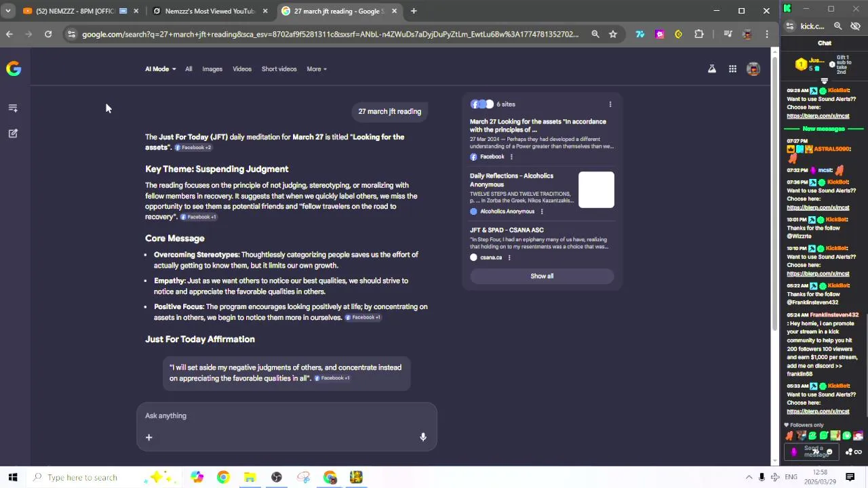The image size is (868, 488).
Task: Click the Daily Reflections result thumbnail
Action: click(x=596, y=190)
